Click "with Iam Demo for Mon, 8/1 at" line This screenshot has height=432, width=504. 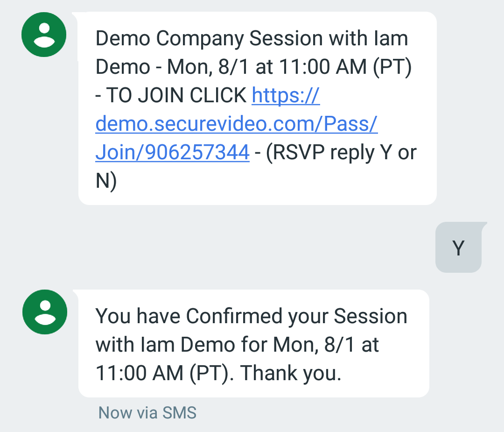click(237, 345)
